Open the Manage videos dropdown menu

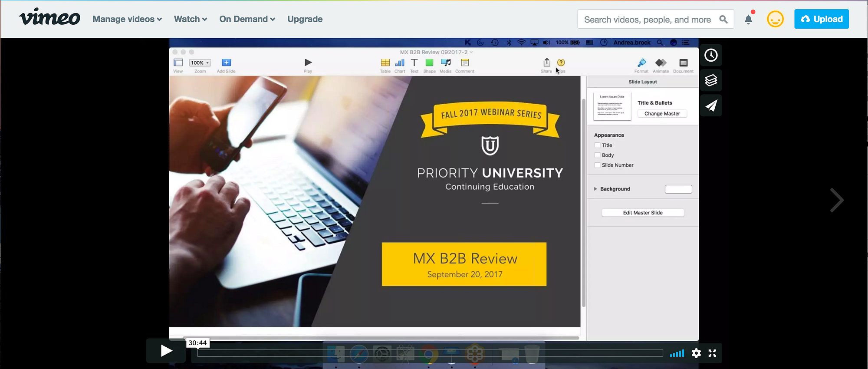[127, 19]
